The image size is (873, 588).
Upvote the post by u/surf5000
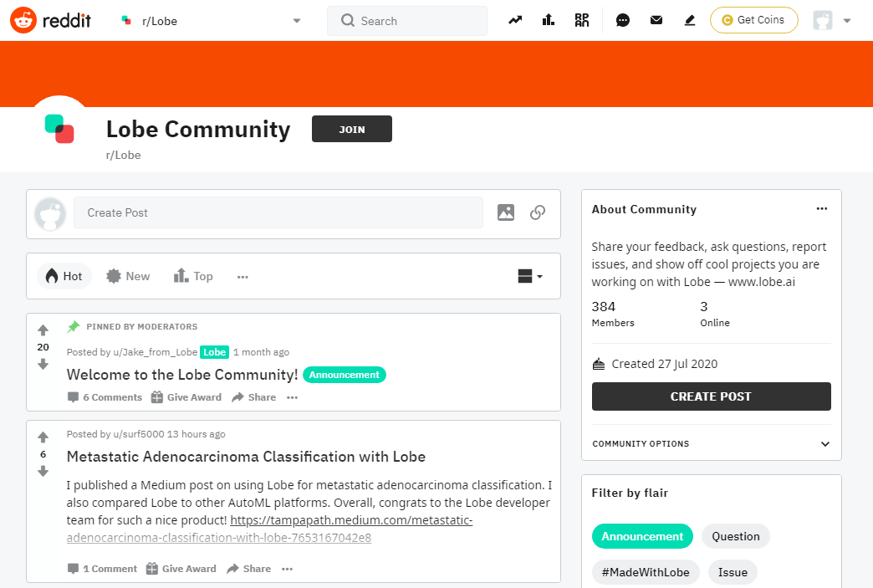coord(43,437)
